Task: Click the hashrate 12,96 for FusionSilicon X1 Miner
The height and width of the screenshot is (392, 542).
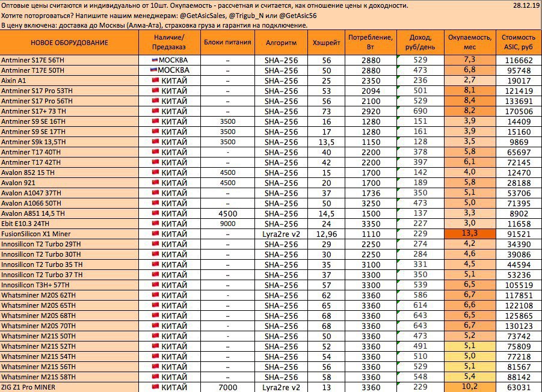Action: (x=326, y=234)
